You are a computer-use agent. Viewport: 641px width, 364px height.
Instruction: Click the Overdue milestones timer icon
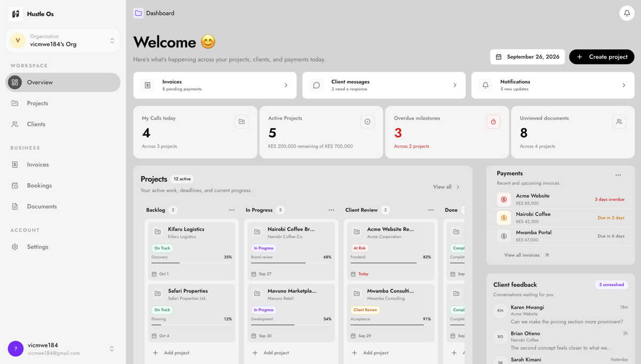tap(493, 122)
